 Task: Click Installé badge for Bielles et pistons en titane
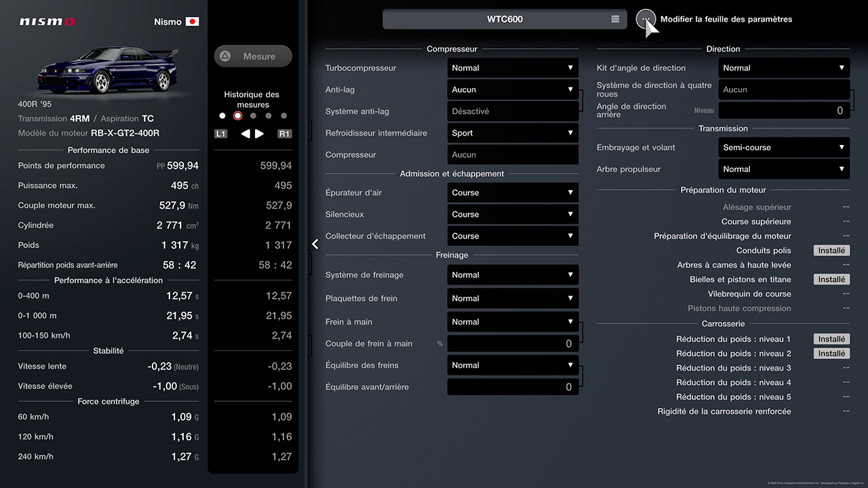click(x=831, y=279)
